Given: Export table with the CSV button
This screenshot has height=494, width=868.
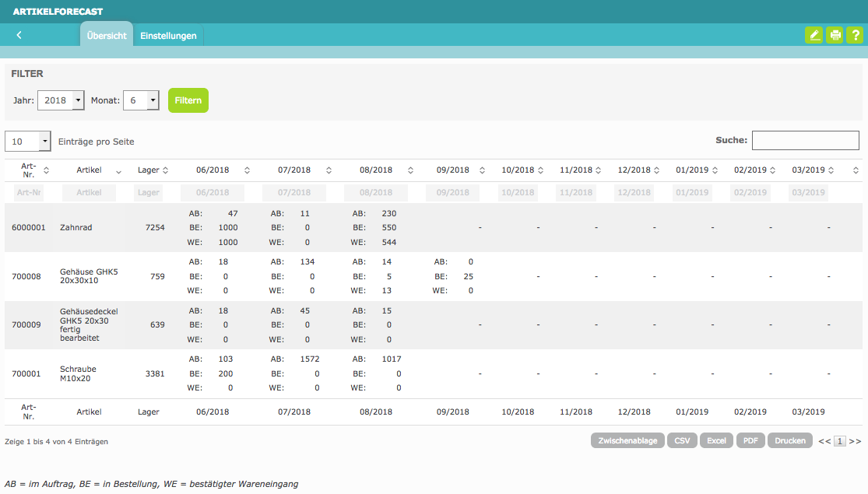Looking at the screenshot, I should pyautogui.click(x=682, y=440).
